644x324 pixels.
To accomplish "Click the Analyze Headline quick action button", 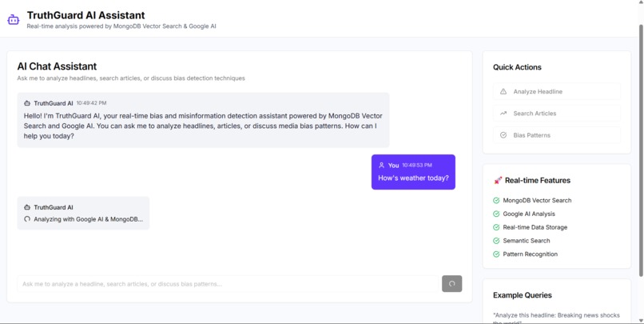I will pos(557,92).
